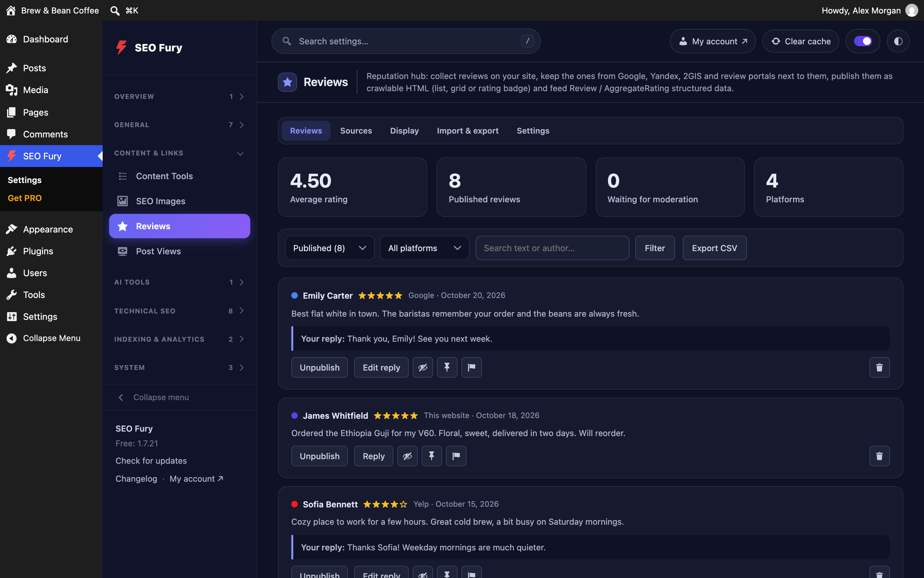Image resolution: width=924 pixels, height=578 pixels.
Task: Open Alex Morgan's avatar in admin bar
Action: point(911,10)
